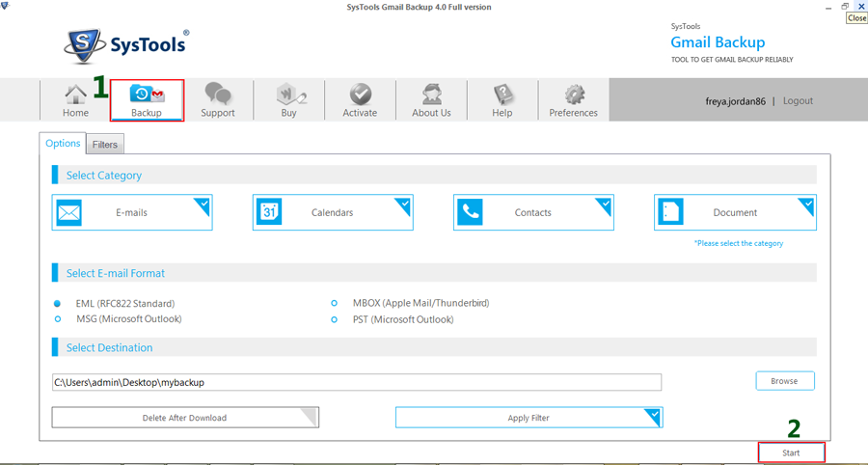The width and height of the screenshot is (868, 465).
Task: Click the Select Destination heading
Action: (x=110, y=347)
